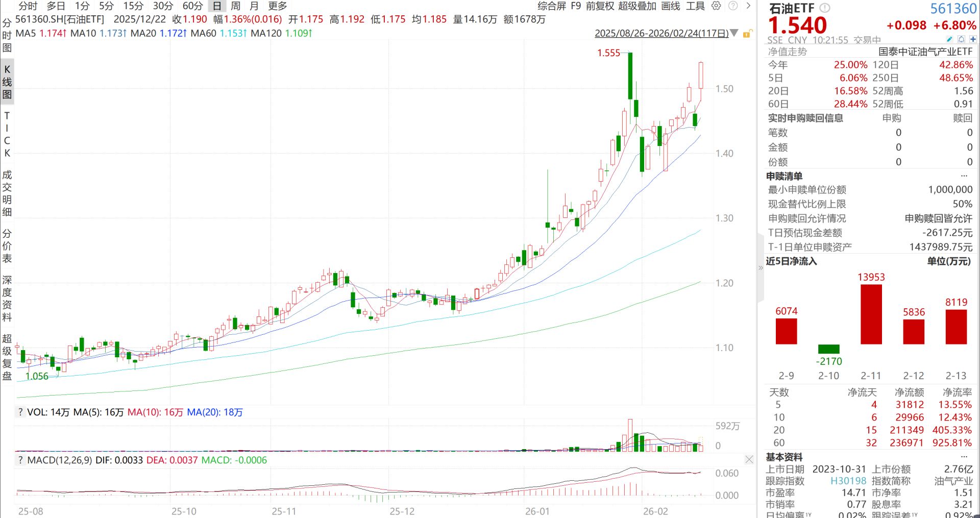Screen dimensions: 980x518
Task: Open chart settings gear icon
Action: (716, 6)
